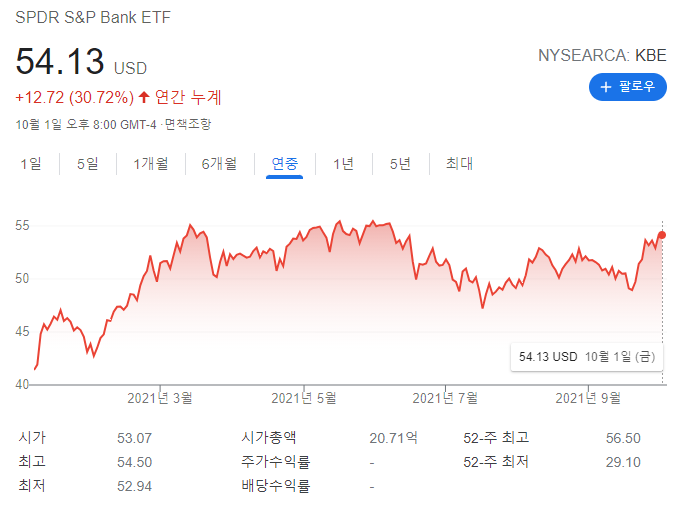Click the 시가총액 market cap value
Screen dimensions: 684x517
point(393,438)
